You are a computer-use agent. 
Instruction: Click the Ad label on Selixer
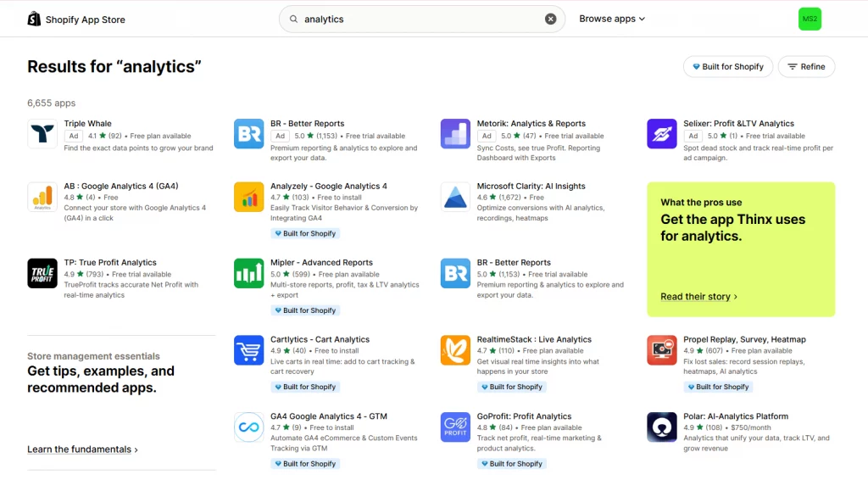693,136
